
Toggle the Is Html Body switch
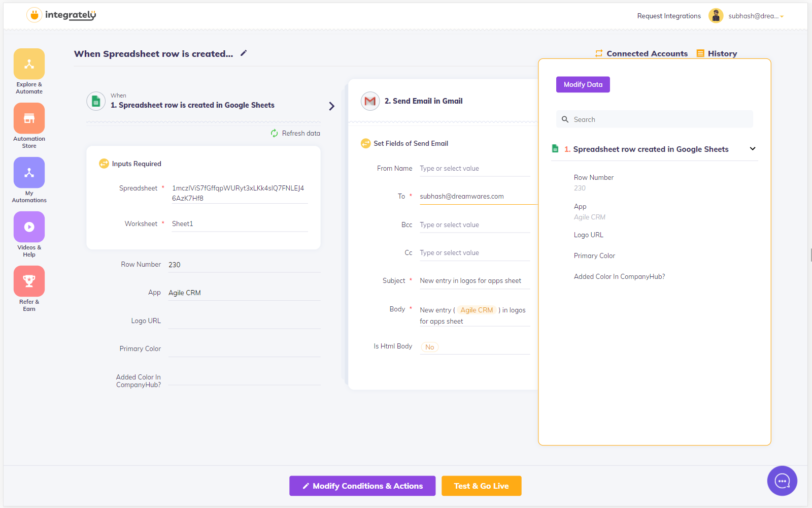429,347
